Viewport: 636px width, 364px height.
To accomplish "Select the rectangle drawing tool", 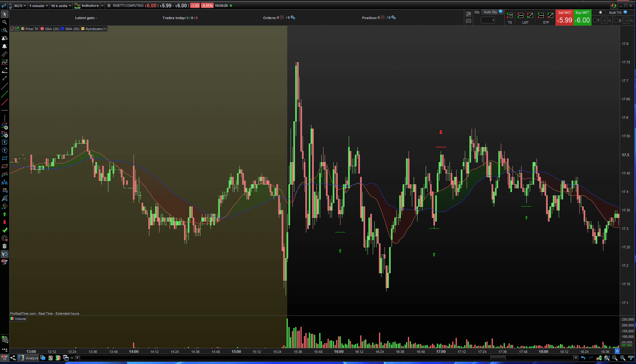I will 4,158.
